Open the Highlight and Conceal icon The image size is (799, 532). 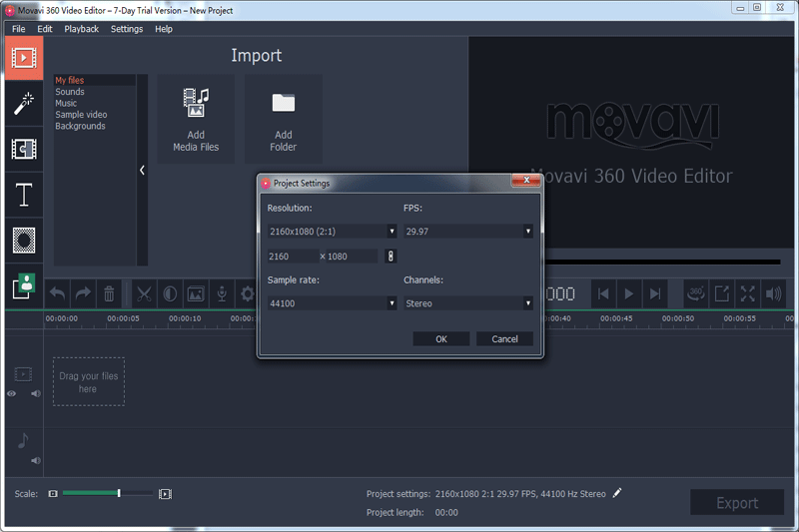pyautogui.click(x=24, y=241)
